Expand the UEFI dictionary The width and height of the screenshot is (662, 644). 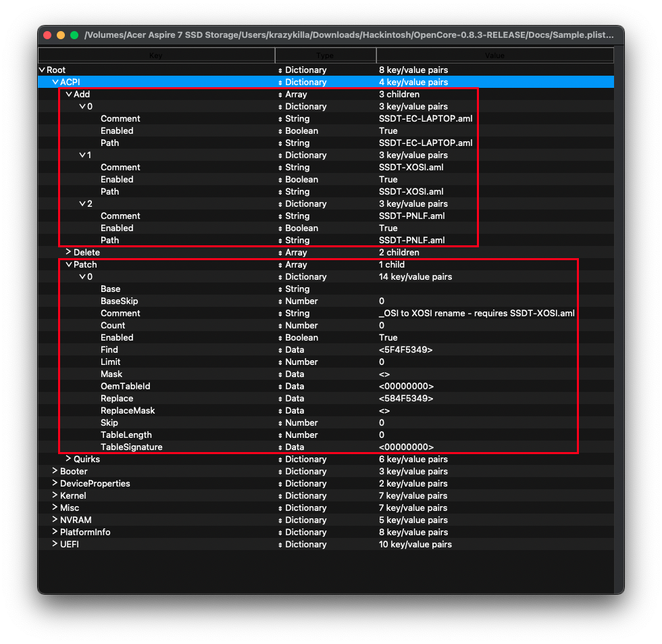click(55, 545)
